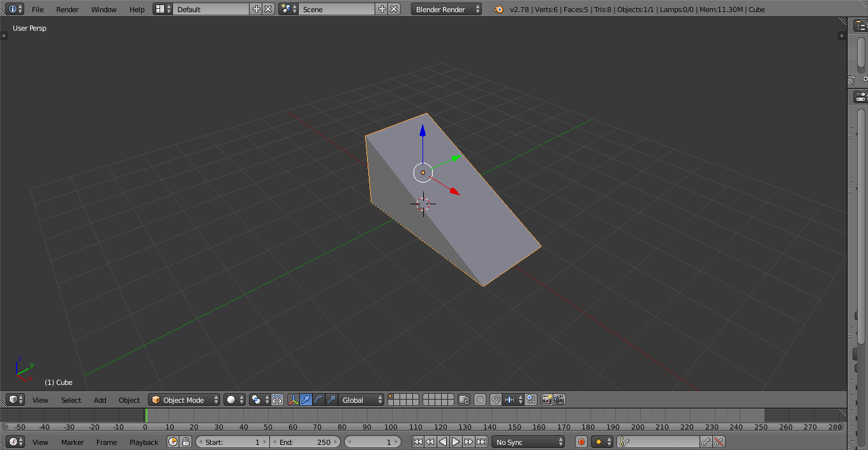This screenshot has width=868, height=450.
Task: Jump to the last frame in timeline
Action: click(x=482, y=442)
